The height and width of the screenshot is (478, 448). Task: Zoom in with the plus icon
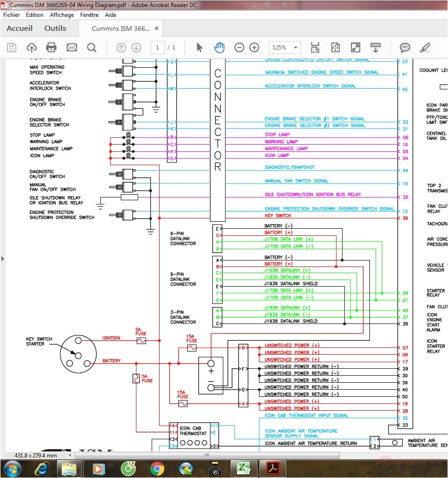(x=254, y=47)
